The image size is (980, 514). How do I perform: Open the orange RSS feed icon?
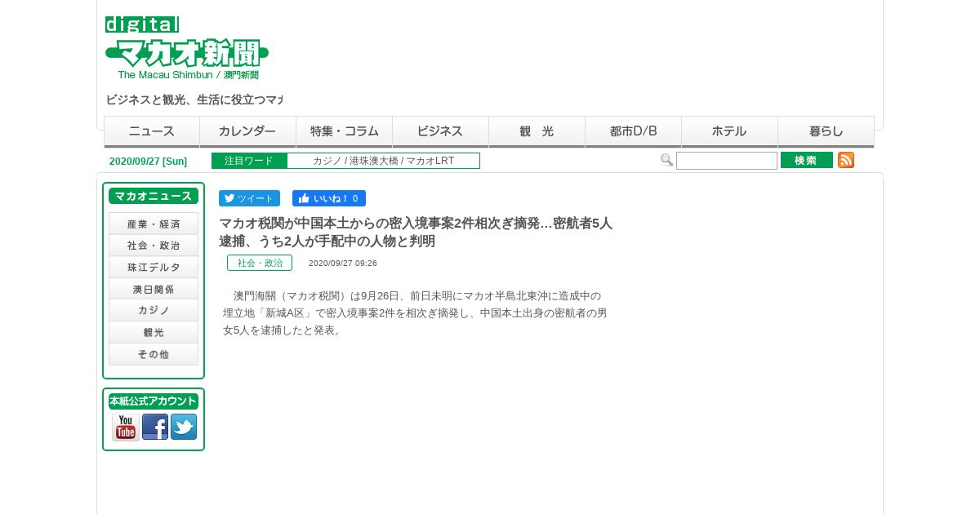[846, 160]
